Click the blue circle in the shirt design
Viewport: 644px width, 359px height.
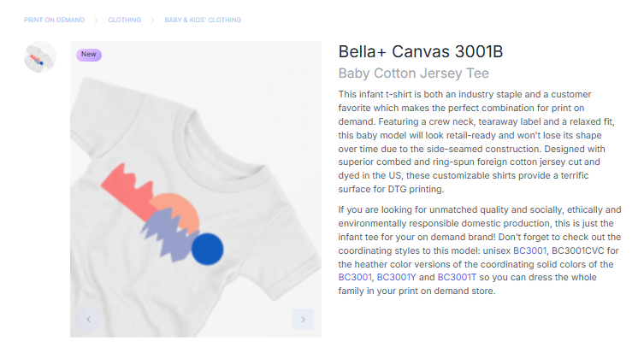[x=207, y=248]
